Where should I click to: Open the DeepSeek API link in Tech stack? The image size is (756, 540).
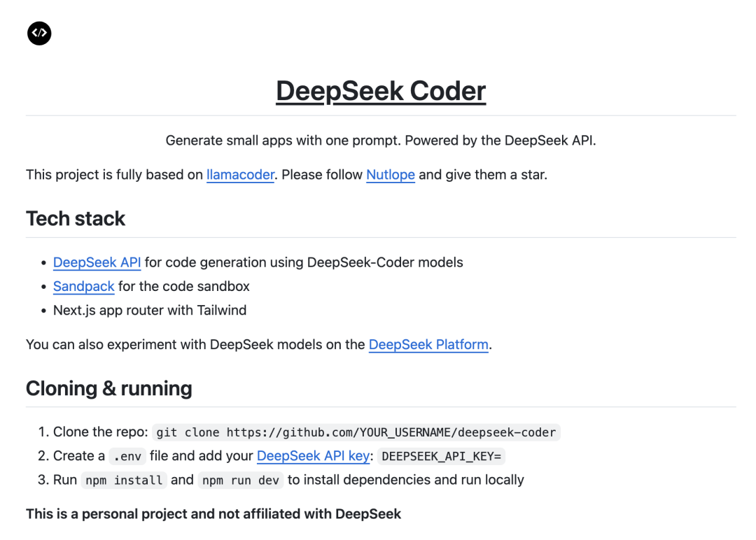(97, 262)
